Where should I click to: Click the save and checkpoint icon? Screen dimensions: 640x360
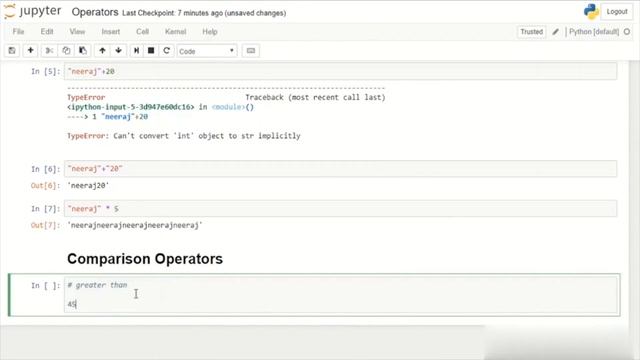coord(12,51)
